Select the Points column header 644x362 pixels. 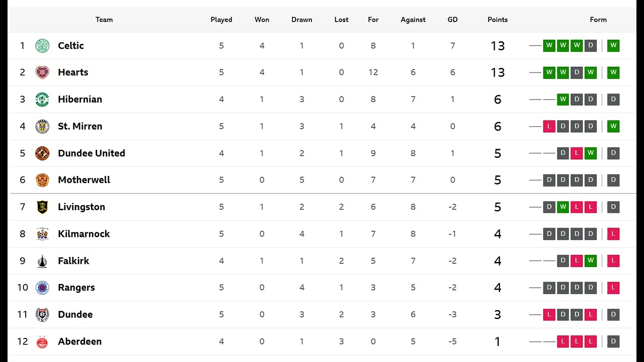pyautogui.click(x=498, y=20)
